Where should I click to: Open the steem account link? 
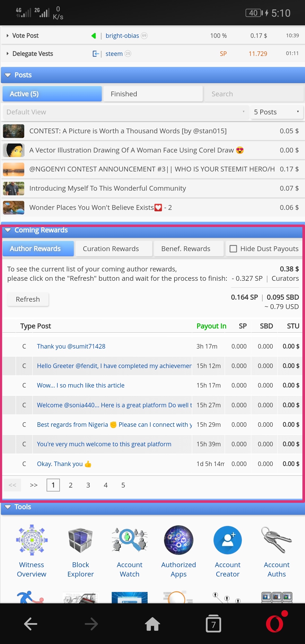(x=114, y=54)
